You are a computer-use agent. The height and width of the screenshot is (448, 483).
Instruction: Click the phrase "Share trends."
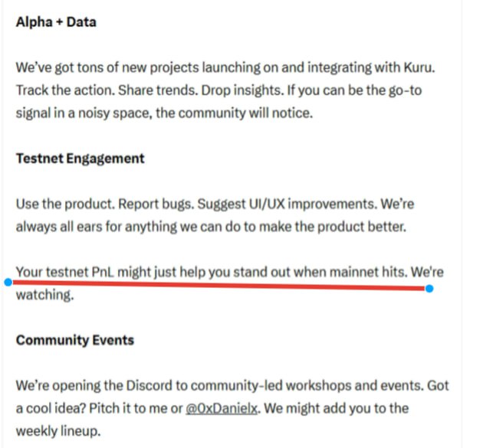pyautogui.click(x=158, y=90)
